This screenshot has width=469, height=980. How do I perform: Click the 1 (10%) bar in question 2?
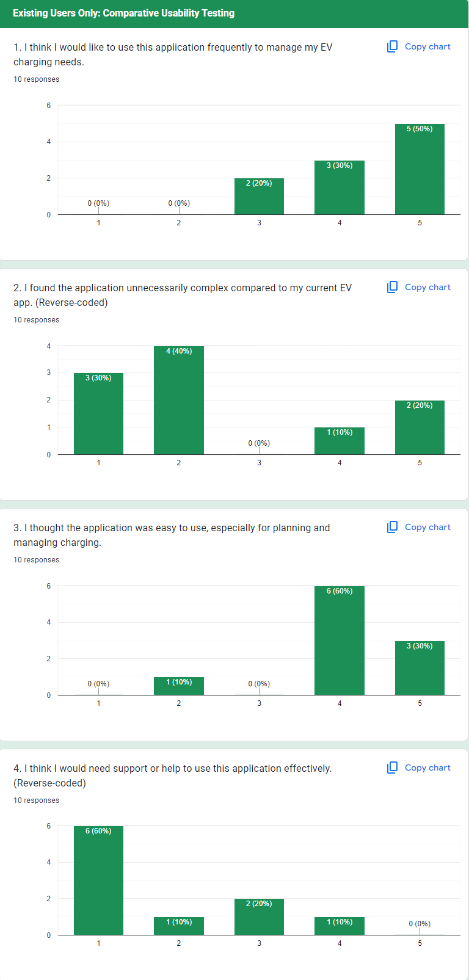pos(340,441)
